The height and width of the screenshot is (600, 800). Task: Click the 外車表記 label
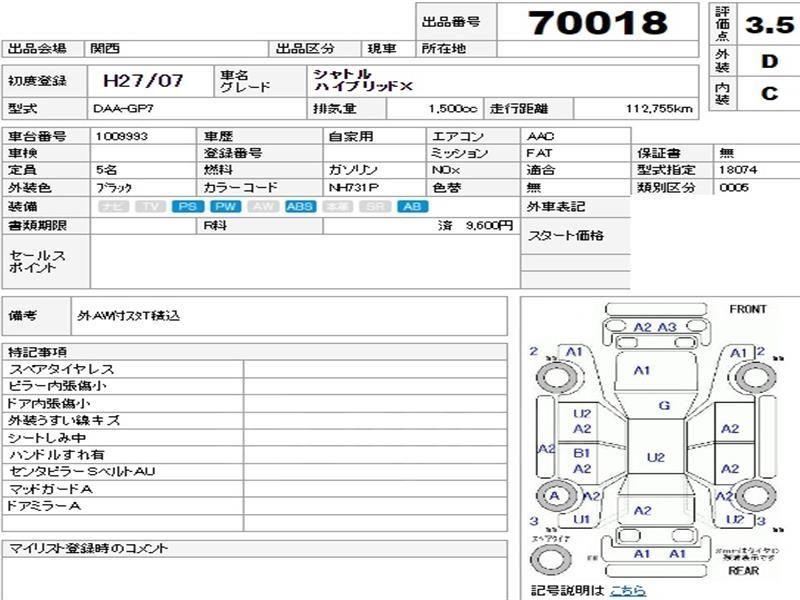(556, 207)
